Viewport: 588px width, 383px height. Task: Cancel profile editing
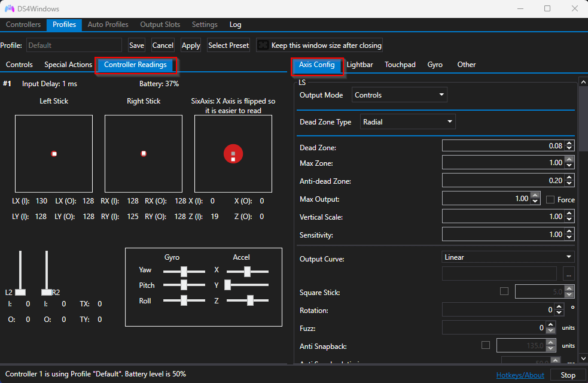coord(163,45)
